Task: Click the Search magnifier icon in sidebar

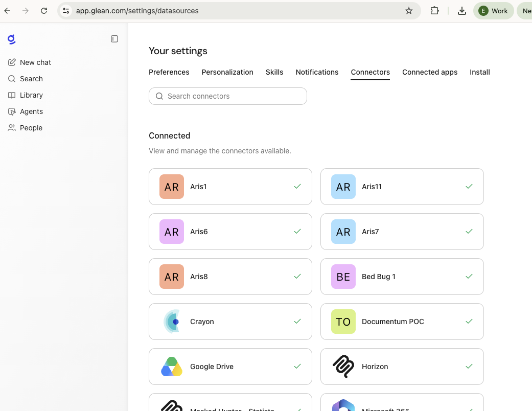Action: [x=12, y=79]
